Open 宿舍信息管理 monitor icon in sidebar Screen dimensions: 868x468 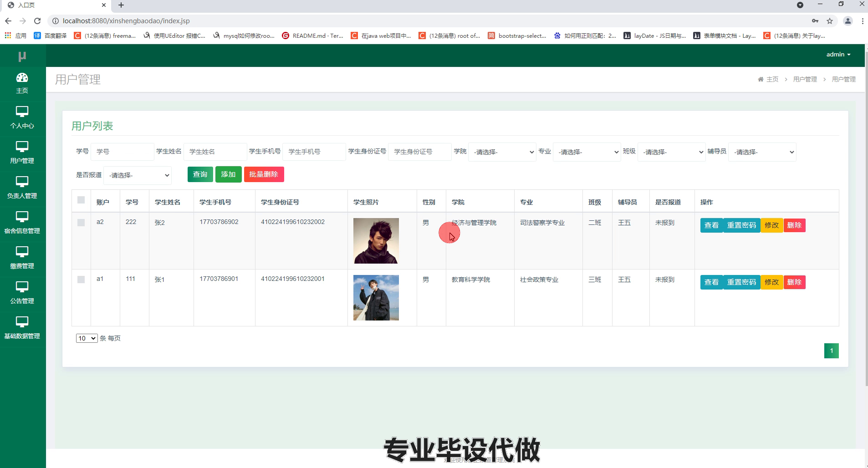[x=22, y=217]
